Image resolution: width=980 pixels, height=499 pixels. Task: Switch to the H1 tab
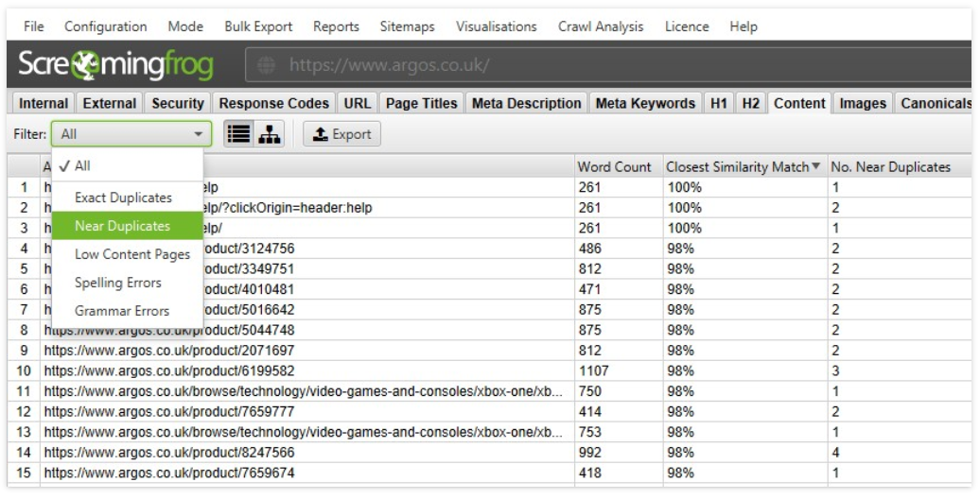point(719,103)
